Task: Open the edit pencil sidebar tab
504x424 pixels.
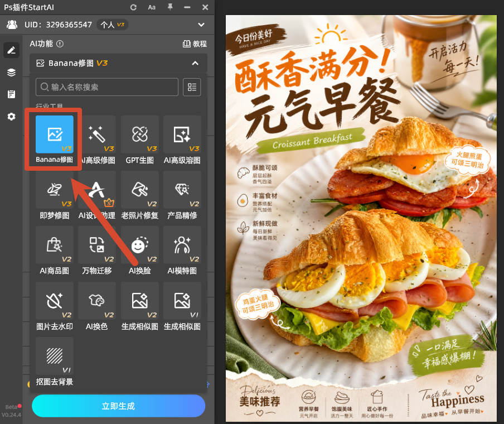Action: (x=11, y=50)
